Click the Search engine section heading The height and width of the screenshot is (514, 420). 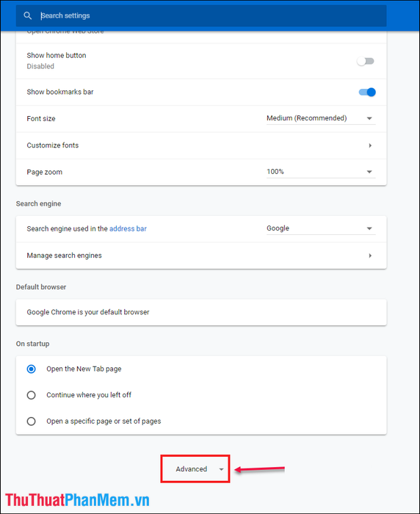click(38, 203)
